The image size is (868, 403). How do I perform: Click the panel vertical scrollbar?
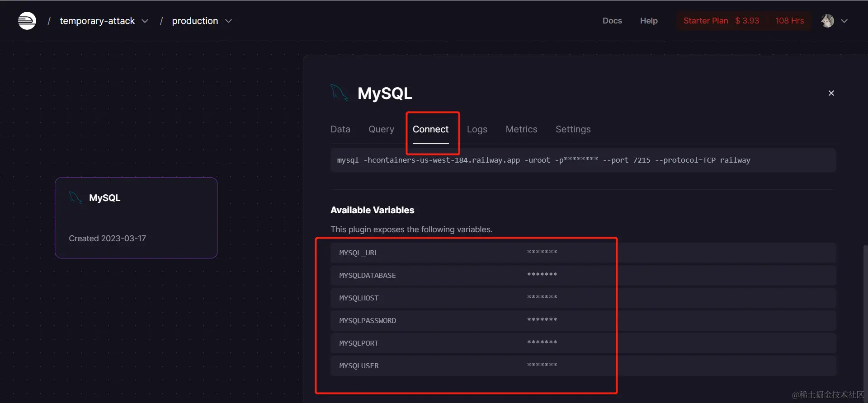pos(865,323)
